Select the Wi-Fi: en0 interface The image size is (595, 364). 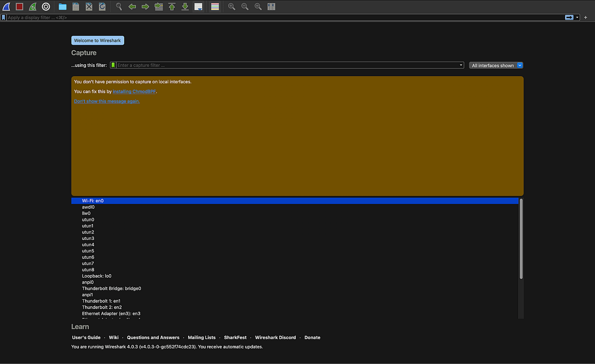click(295, 201)
